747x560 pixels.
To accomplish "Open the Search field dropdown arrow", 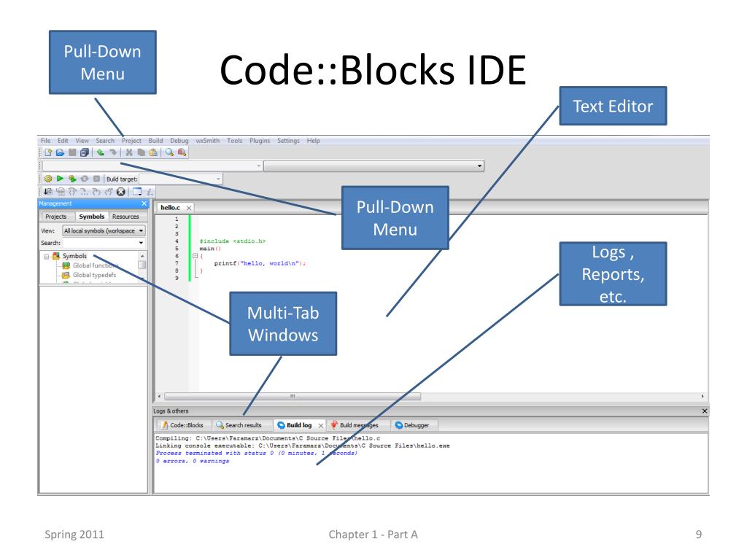I will 141,243.
